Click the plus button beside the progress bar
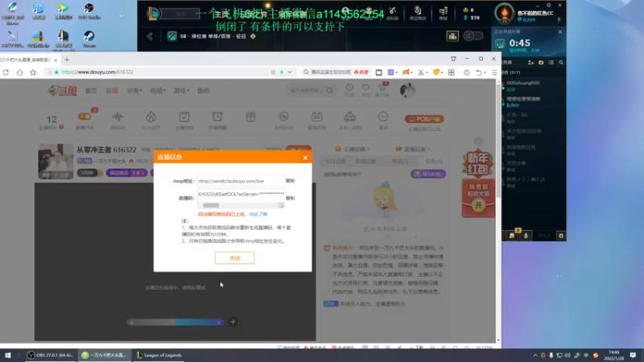 click(x=233, y=323)
